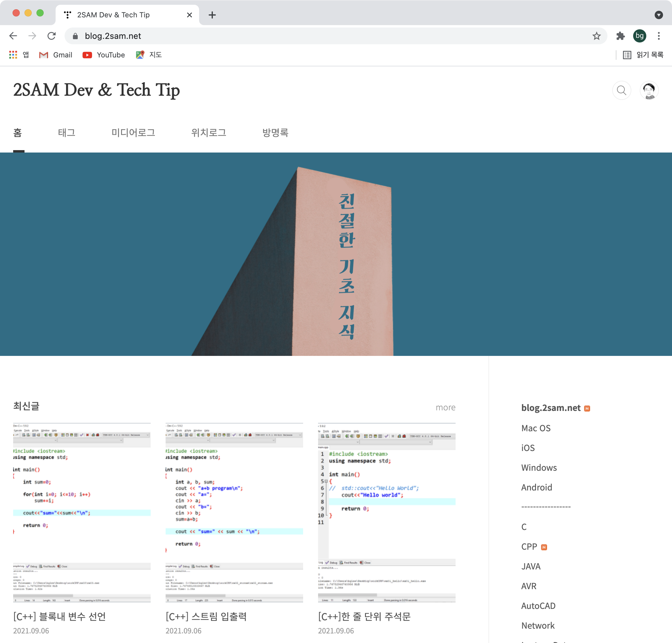Open a new browser tab

[x=212, y=15]
